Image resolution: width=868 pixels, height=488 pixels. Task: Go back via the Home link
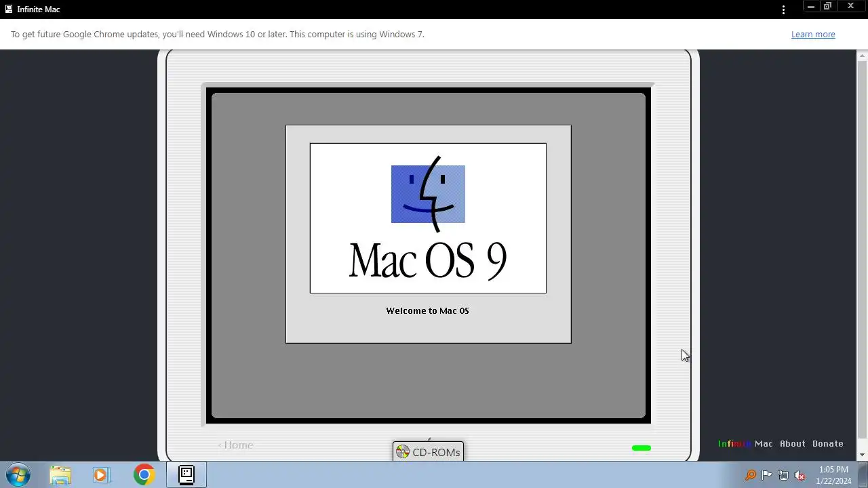point(235,445)
